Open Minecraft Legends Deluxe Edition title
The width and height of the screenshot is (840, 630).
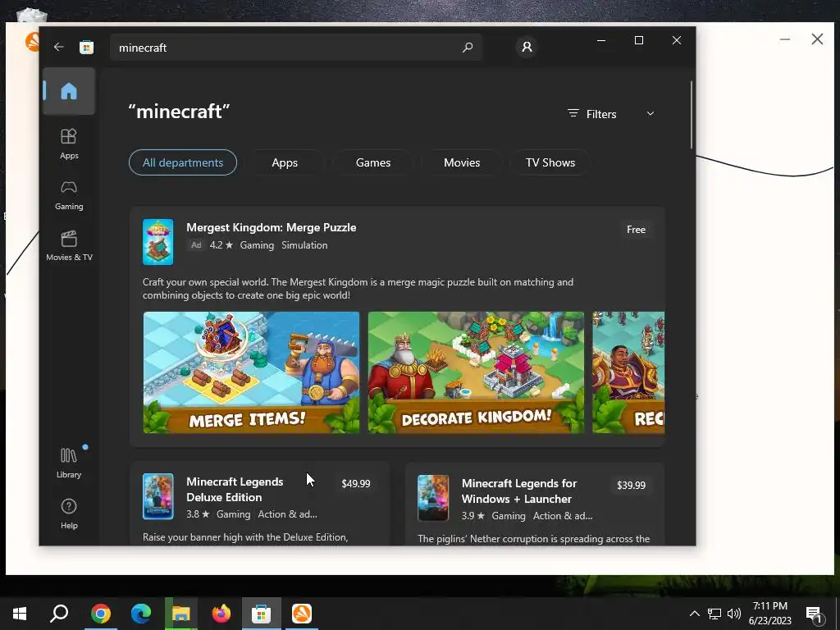pyautogui.click(x=235, y=489)
